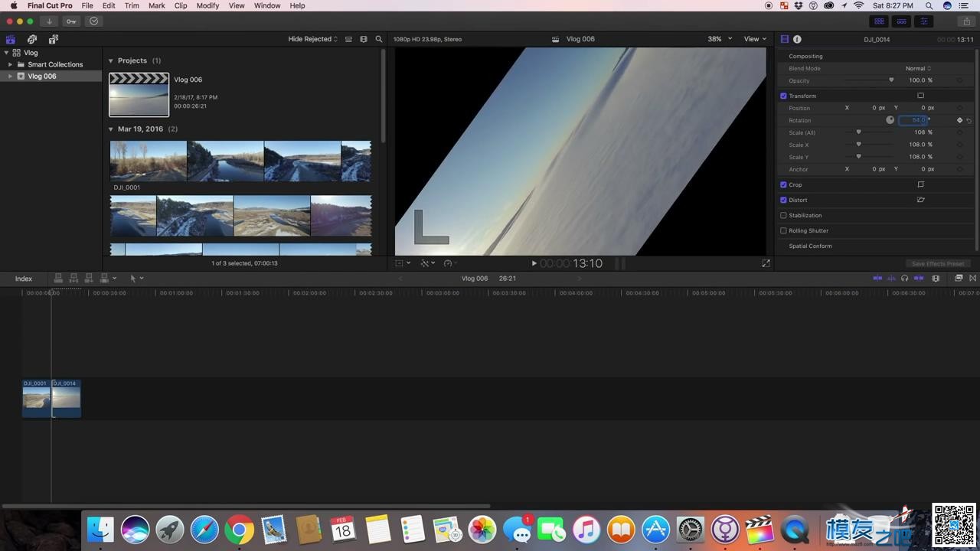Select the Vlog 006 project thumbnail
980x551 pixels.
tap(139, 95)
